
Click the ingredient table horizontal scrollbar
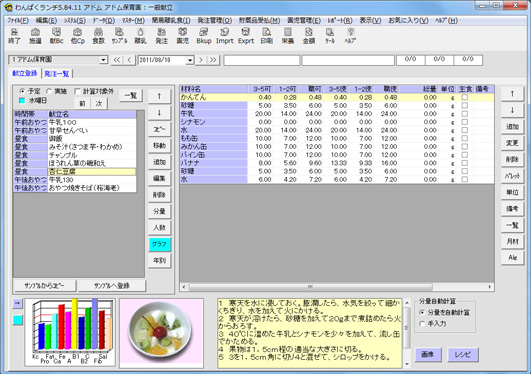(337, 287)
